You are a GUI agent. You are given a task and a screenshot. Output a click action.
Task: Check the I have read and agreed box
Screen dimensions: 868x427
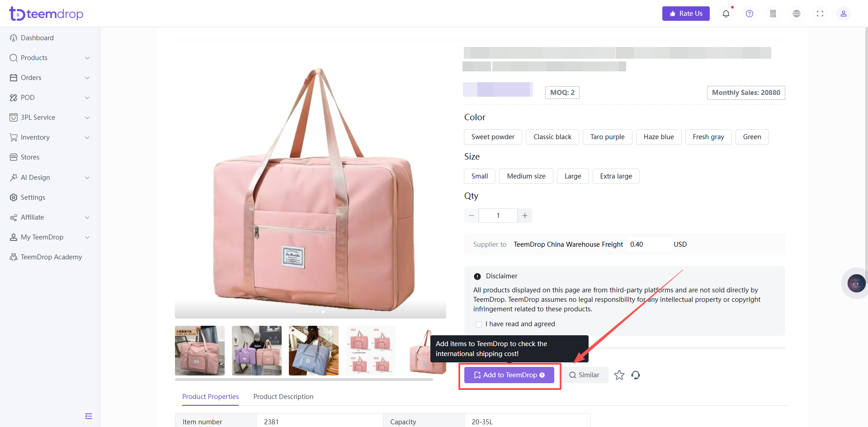point(479,324)
